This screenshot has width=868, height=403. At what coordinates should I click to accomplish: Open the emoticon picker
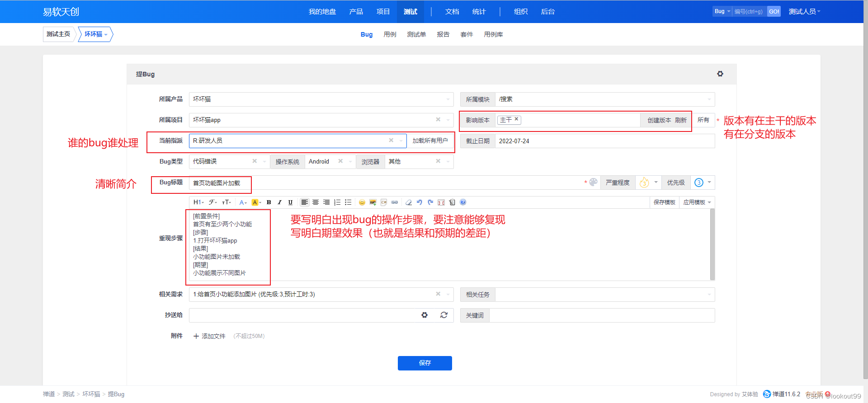click(x=362, y=202)
